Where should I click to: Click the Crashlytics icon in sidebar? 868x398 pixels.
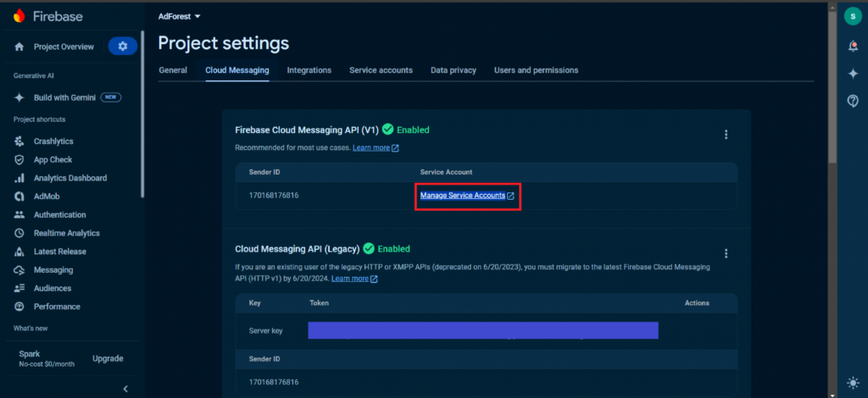coord(19,141)
